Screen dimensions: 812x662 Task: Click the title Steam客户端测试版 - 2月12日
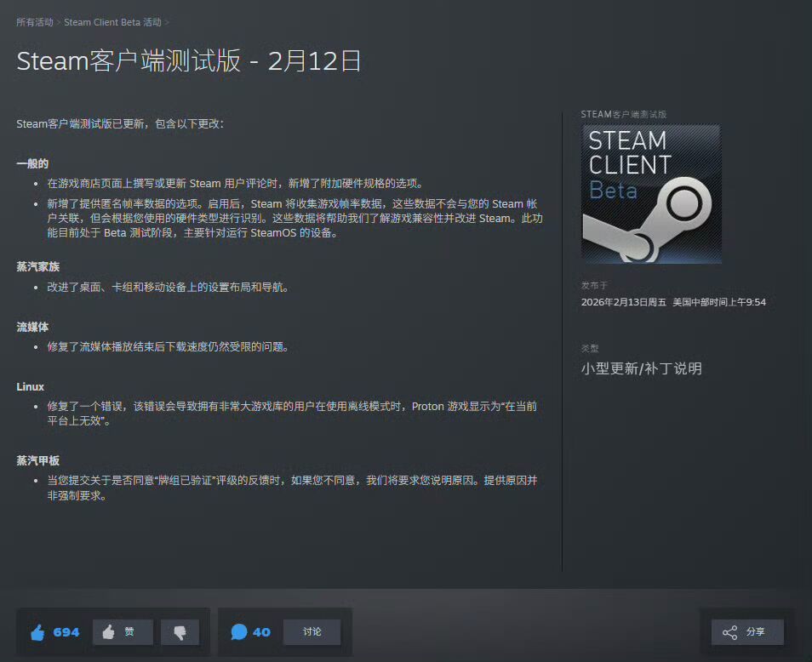click(x=189, y=61)
